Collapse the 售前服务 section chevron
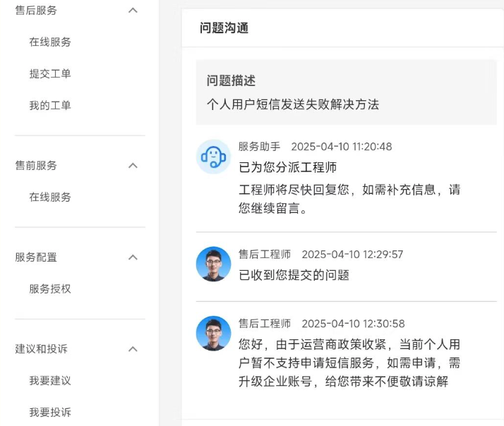The width and height of the screenshot is (504, 426). coord(133,165)
